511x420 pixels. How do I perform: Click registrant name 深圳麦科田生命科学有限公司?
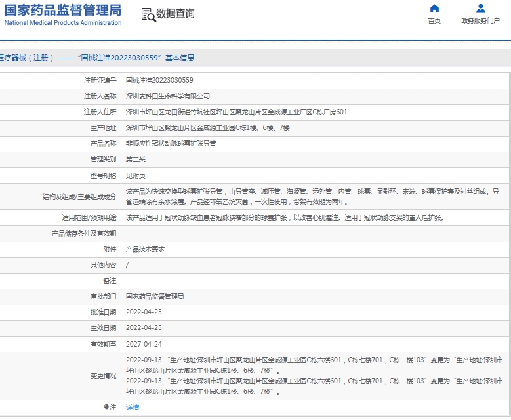pos(168,96)
